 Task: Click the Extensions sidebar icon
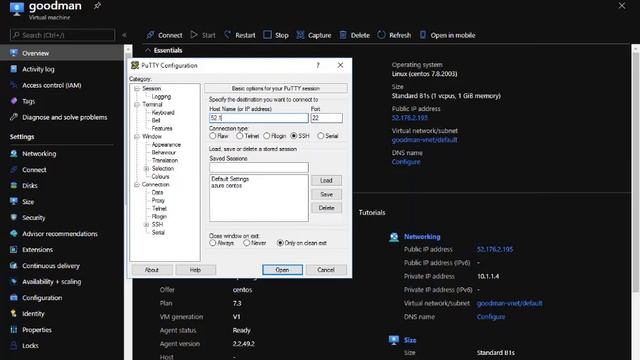click(14, 249)
